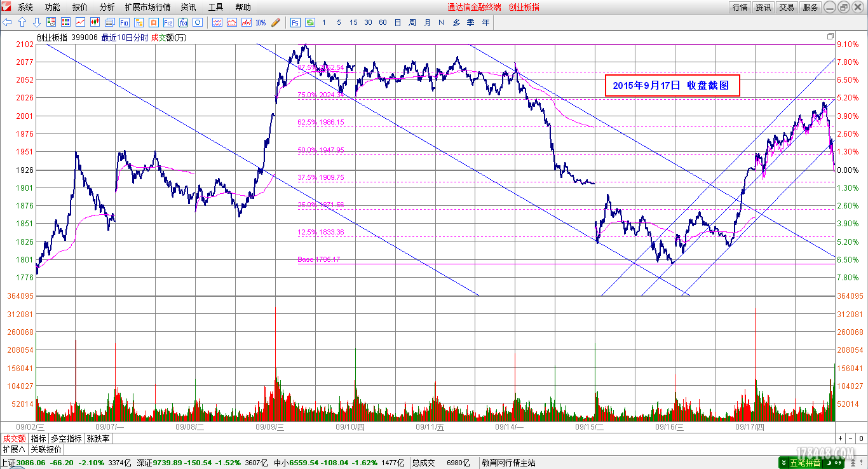Click the news window list icon
Viewport: 868px width, 469px height.
click(x=110, y=22)
